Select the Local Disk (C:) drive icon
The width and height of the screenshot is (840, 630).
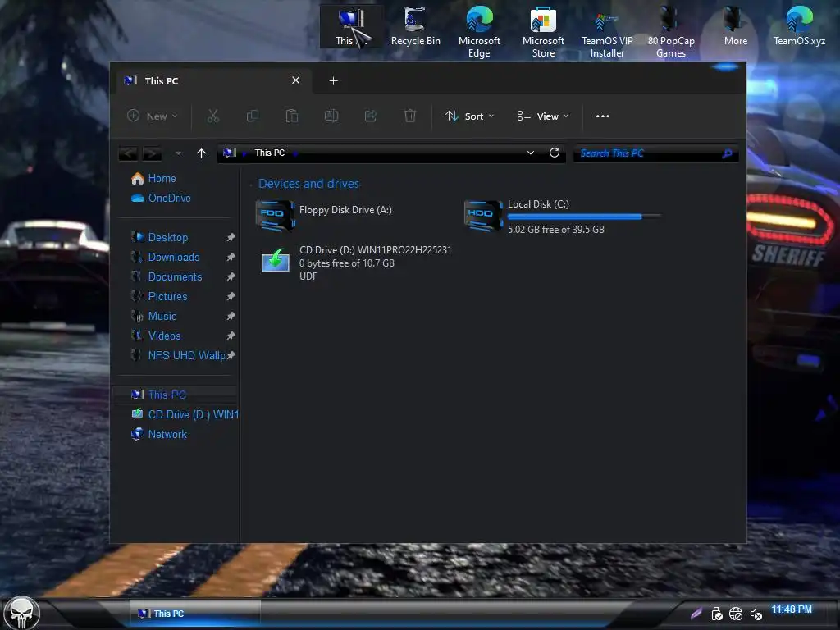click(483, 216)
